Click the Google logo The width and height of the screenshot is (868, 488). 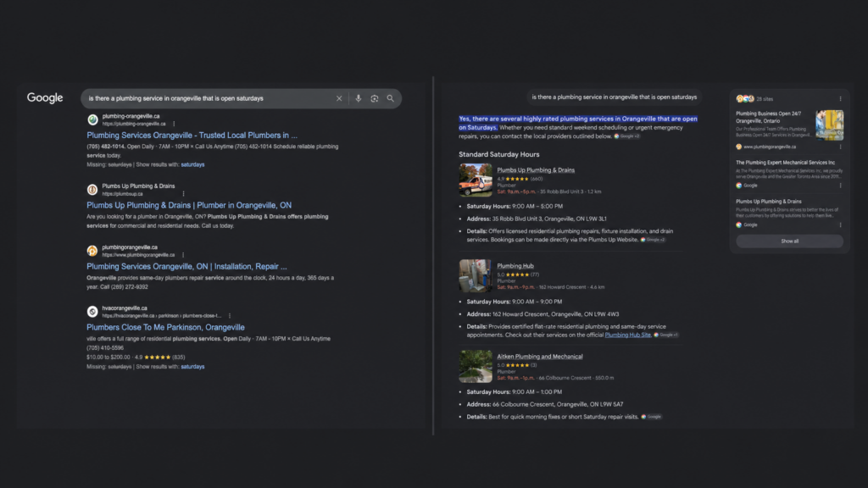(45, 98)
